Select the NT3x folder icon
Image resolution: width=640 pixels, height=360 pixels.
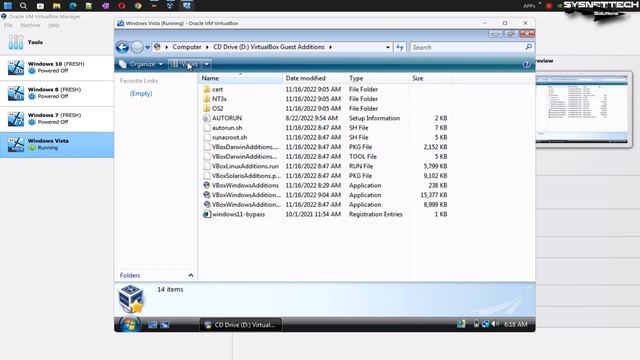point(207,99)
